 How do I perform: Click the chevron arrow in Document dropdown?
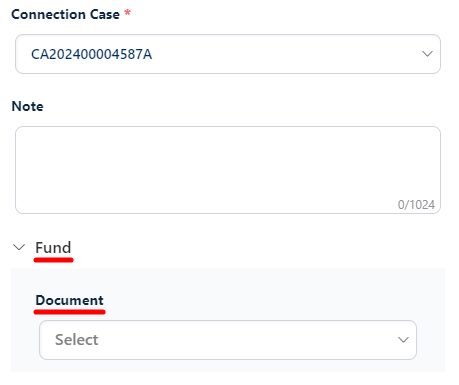click(x=403, y=340)
